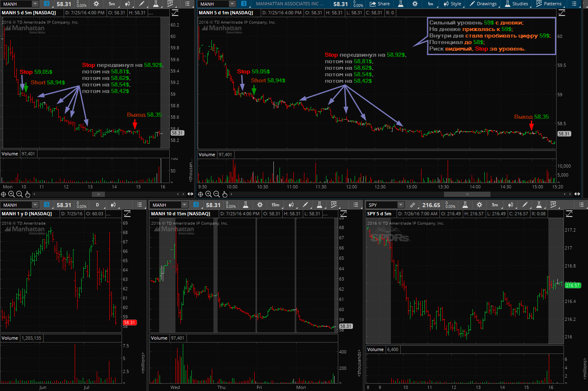Click the blue link number 3 in top-left panel

47,4
